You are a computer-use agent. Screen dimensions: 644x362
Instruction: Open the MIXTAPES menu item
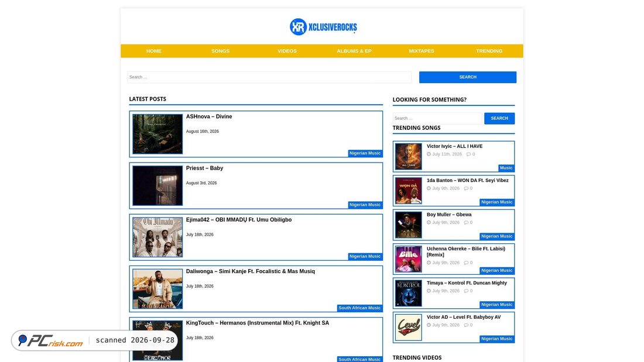[x=422, y=51]
